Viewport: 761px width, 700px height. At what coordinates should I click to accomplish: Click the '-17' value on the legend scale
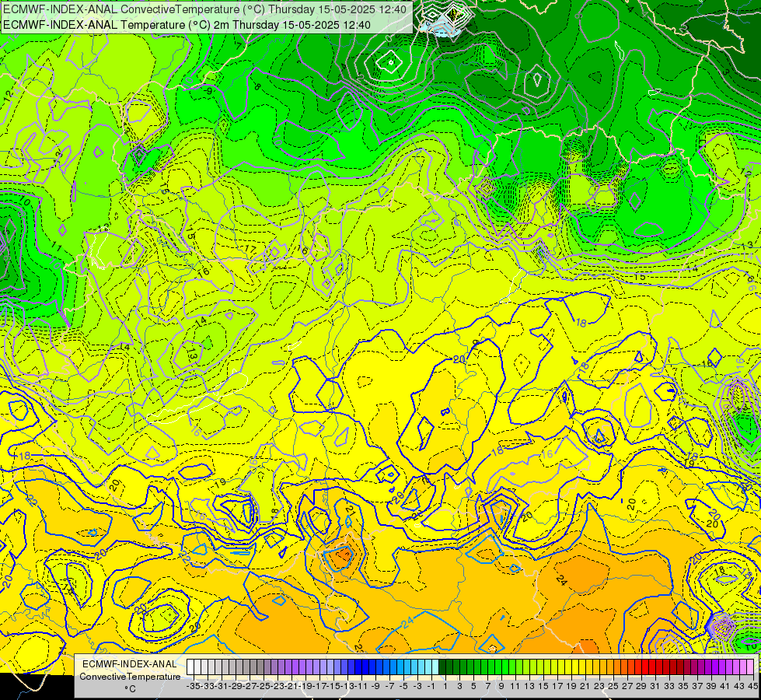(x=319, y=686)
